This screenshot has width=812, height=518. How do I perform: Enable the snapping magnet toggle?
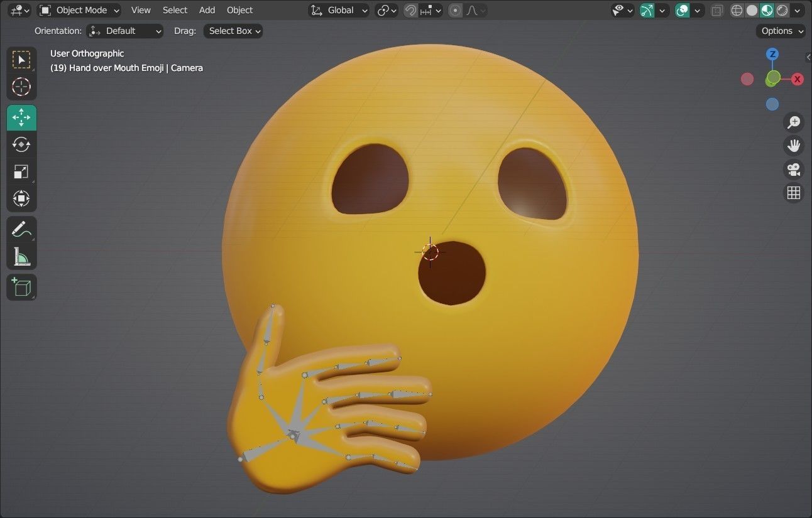pyautogui.click(x=409, y=10)
